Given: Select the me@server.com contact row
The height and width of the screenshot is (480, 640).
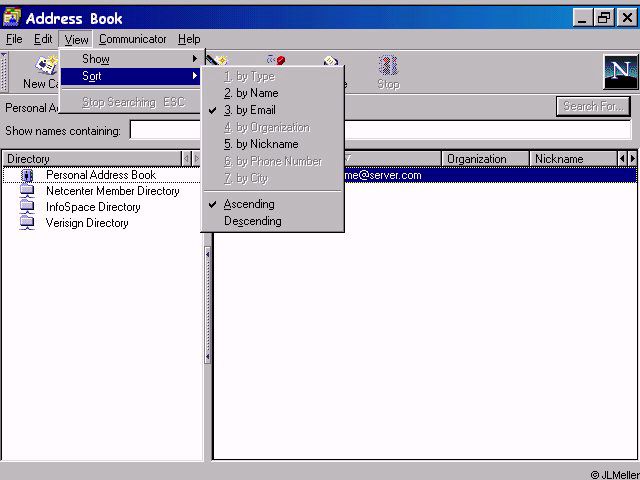Looking at the screenshot, I should [490, 176].
